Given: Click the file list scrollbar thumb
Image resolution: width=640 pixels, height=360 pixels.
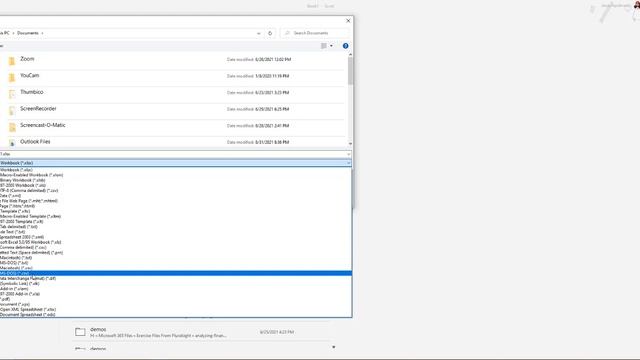Looking at the screenshot, I should pos(350,71).
